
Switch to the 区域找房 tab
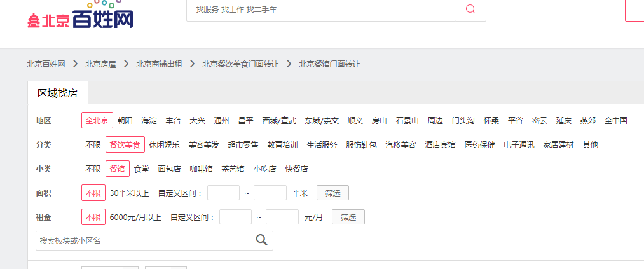[57, 93]
